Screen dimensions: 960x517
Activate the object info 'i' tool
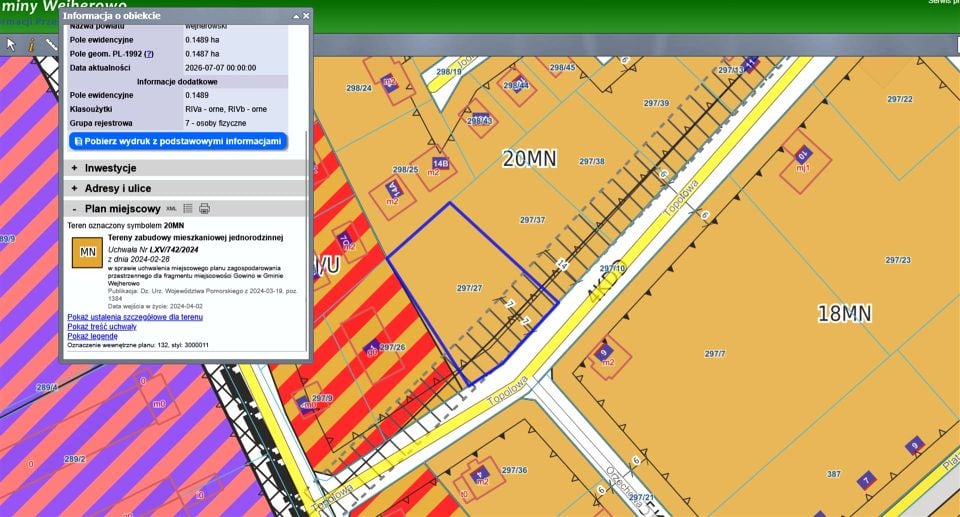[31, 45]
